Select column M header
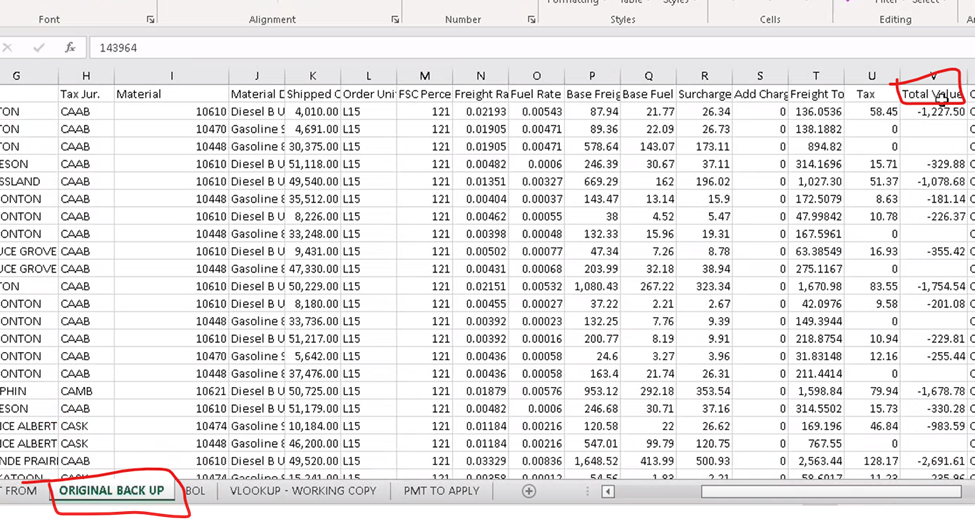 tap(425, 76)
